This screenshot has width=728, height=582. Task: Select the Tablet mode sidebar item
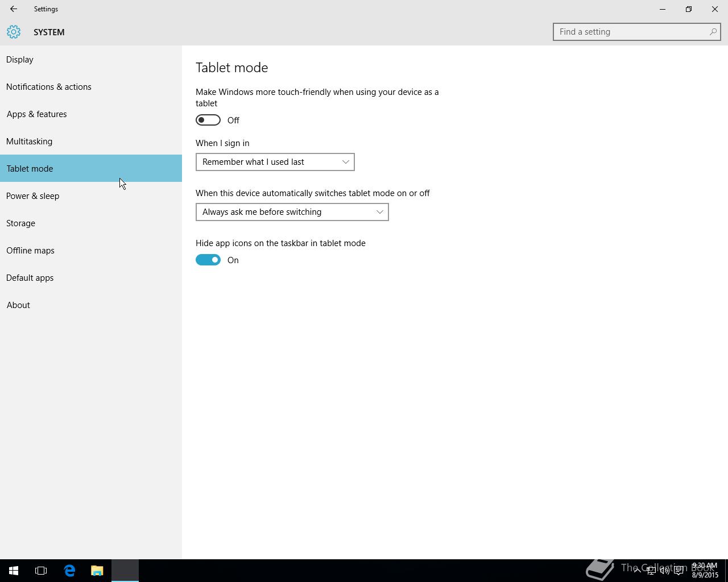click(91, 168)
